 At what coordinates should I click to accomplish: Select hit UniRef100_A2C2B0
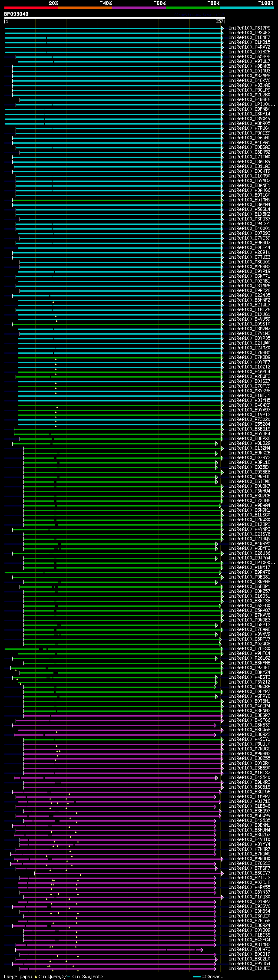point(249,95)
